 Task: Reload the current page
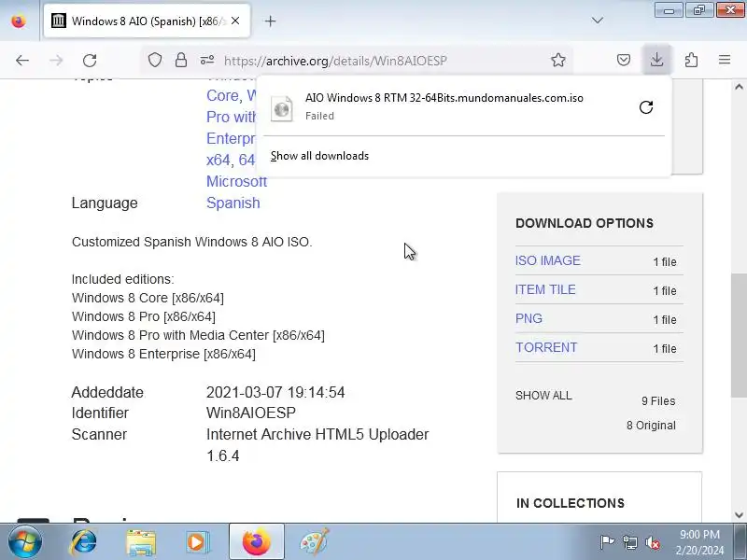[x=90, y=61]
